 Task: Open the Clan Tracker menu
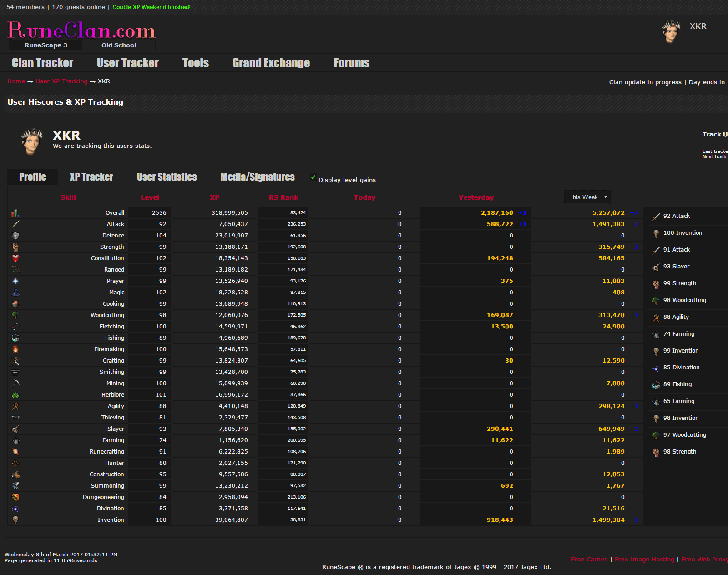coord(43,63)
